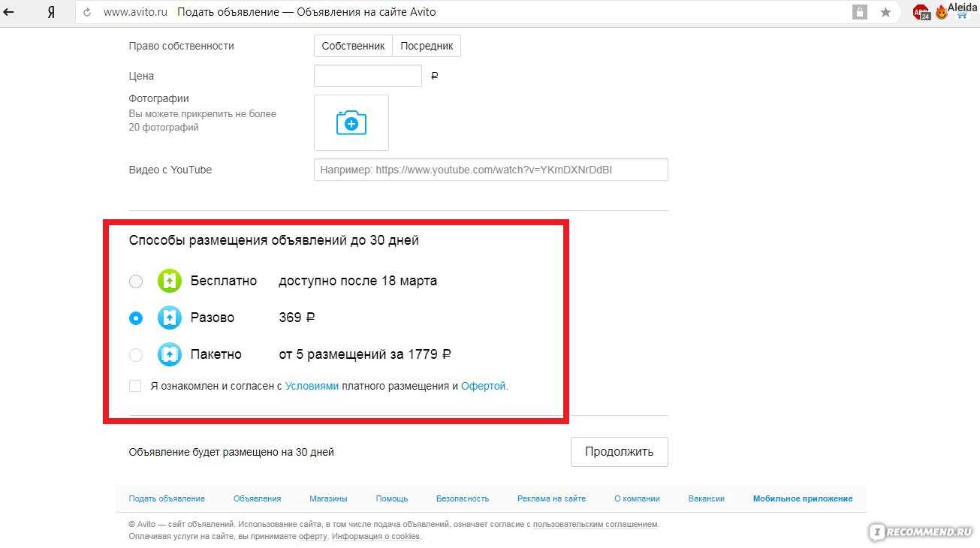Viewport: 980px width, 548px height.
Task: Open Мобильное приложение footer link
Action: [803, 498]
